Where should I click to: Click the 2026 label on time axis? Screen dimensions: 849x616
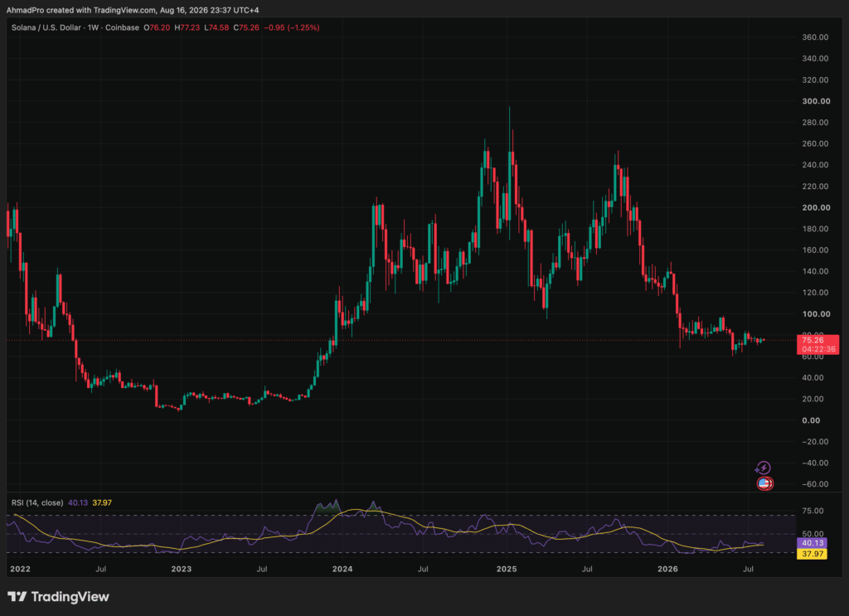coord(667,569)
